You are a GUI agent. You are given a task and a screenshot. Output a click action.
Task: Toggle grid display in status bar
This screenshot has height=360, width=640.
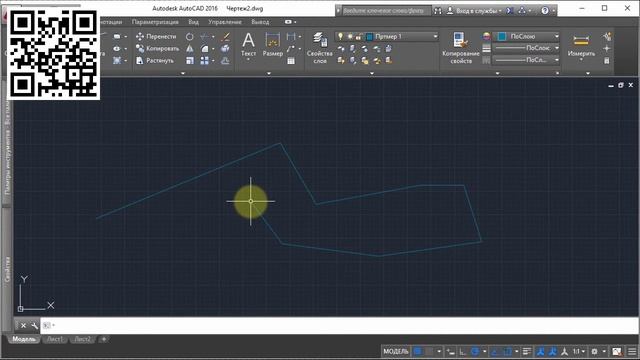point(418,351)
